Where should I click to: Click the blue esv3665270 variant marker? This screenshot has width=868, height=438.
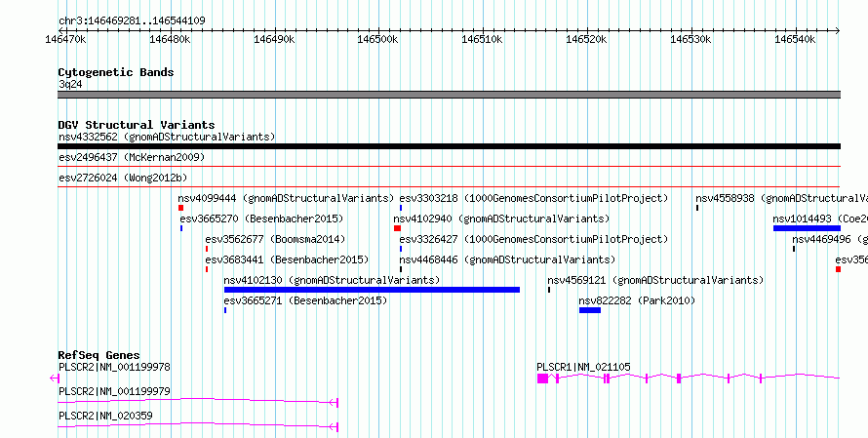(181, 228)
